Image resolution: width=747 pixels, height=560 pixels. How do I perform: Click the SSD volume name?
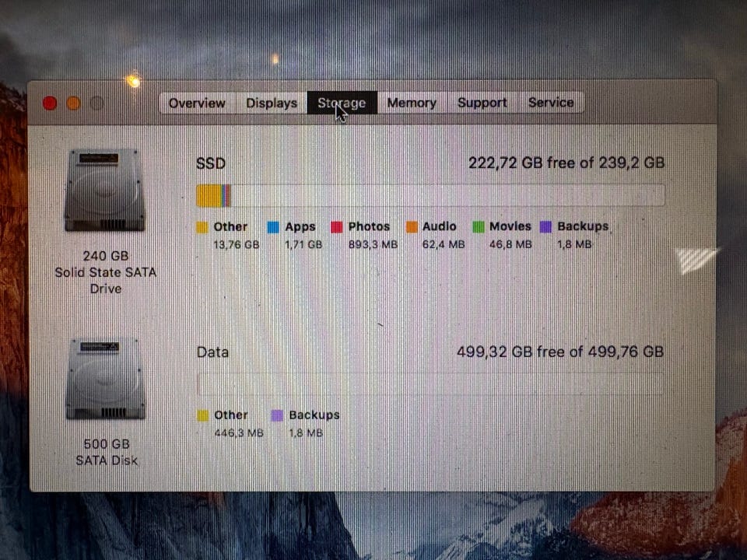pos(211,163)
